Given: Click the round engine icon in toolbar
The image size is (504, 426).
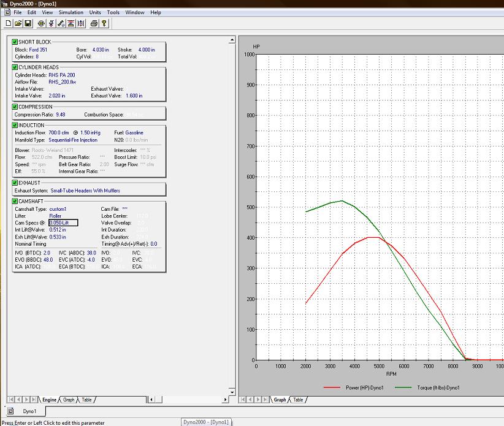Looking at the screenshot, I should (41, 23).
